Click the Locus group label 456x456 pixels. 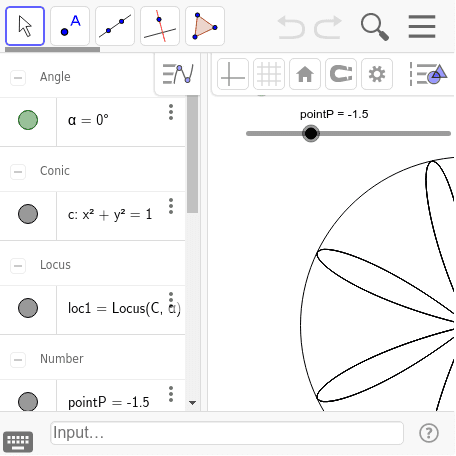[55, 265]
